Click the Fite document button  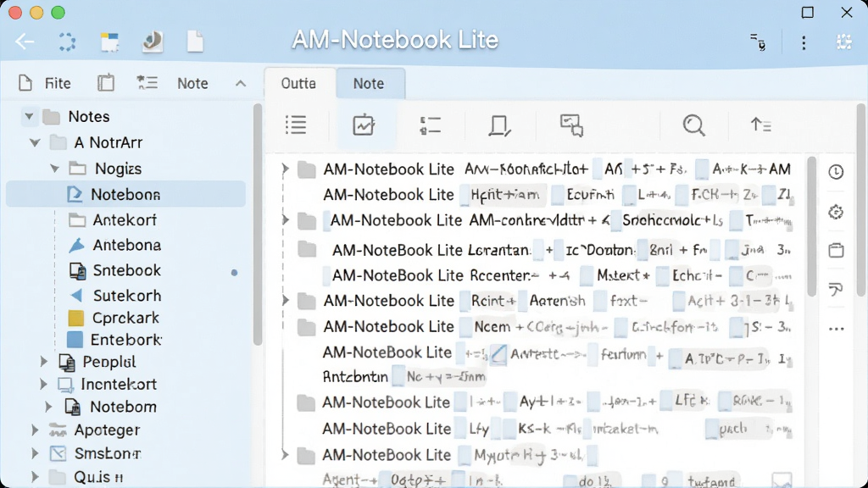click(x=44, y=84)
